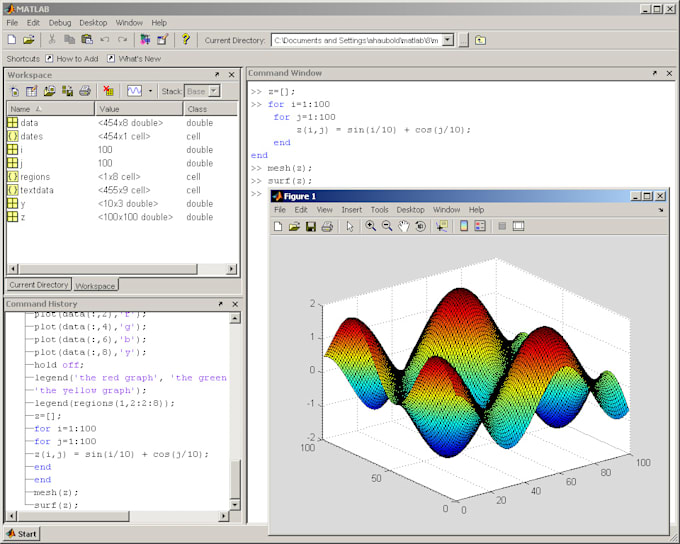Sort workspace by Class column header
This screenshot has width=680, height=544.
tap(211, 109)
